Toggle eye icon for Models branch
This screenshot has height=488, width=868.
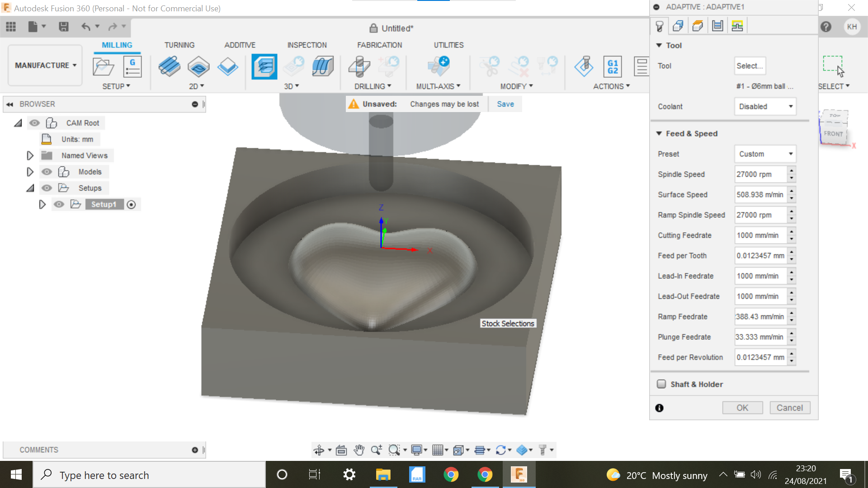pos(47,172)
